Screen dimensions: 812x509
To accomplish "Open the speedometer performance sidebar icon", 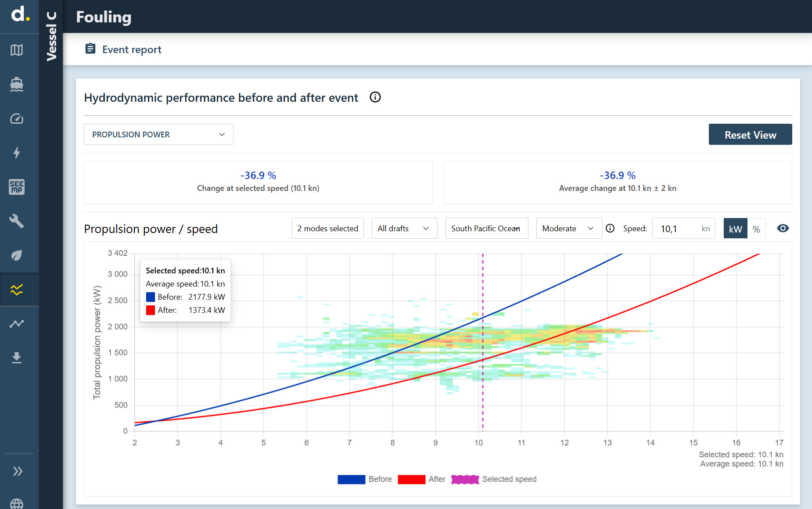I will [x=17, y=118].
